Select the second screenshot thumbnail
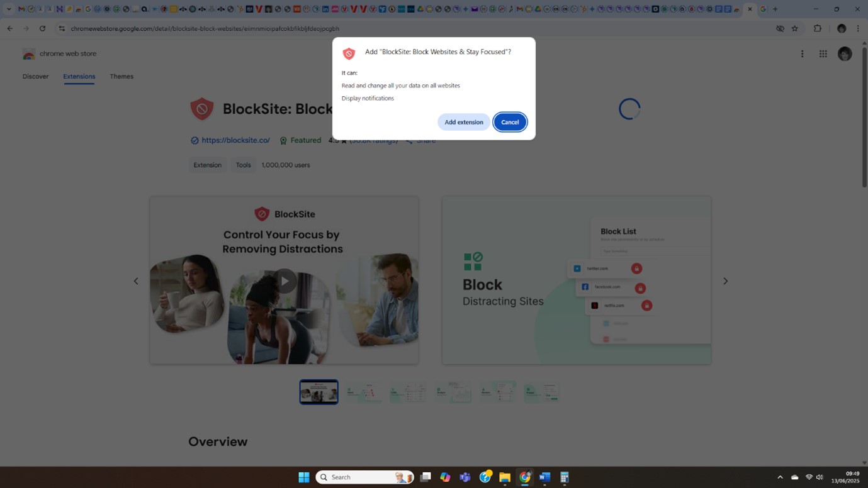868x488 pixels. click(363, 391)
